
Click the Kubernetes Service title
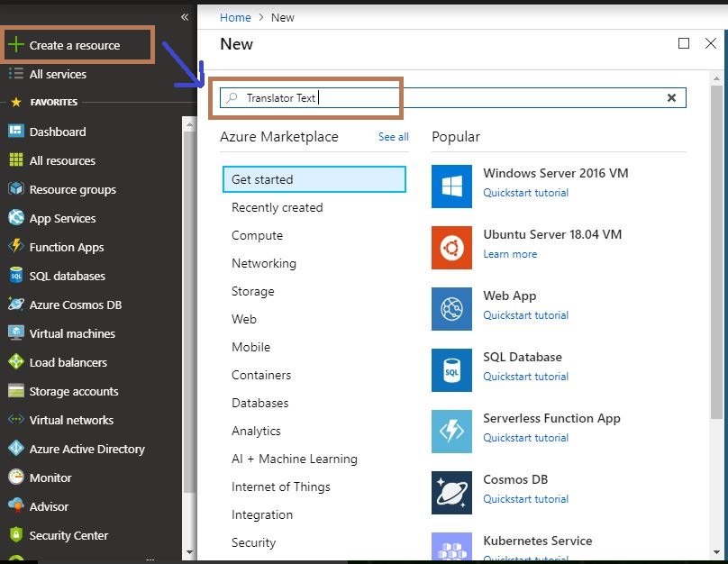537,541
